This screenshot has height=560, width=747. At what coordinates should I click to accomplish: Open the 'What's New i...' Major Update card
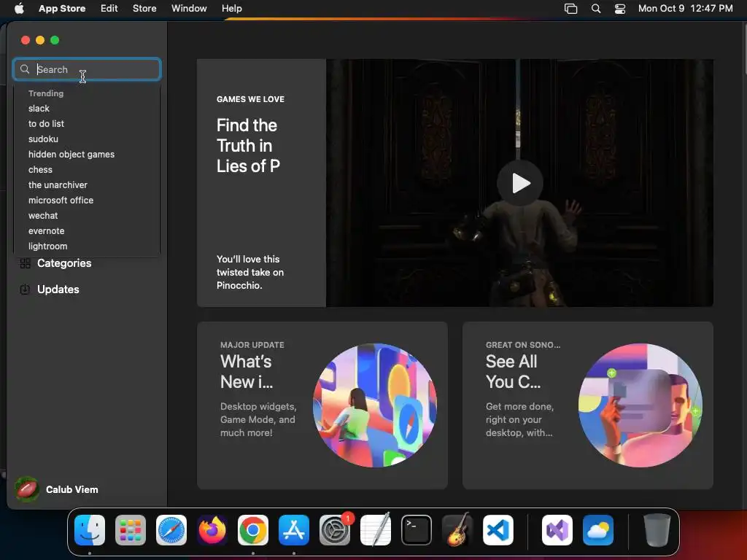pyautogui.click(x=322, y=405)
